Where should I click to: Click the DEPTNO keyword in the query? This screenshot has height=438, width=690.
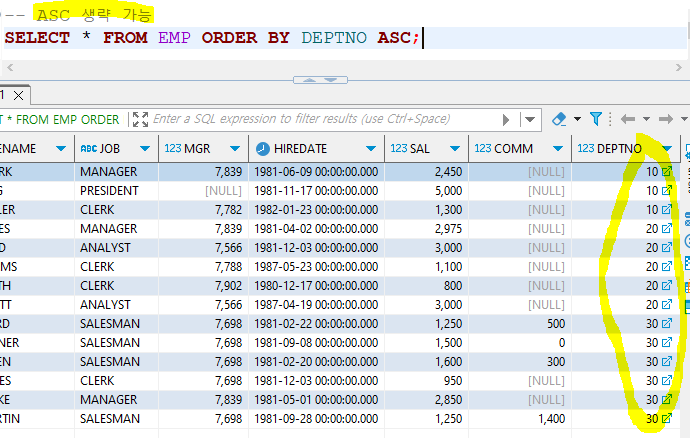pyautogui.click(x=334, y=38)
